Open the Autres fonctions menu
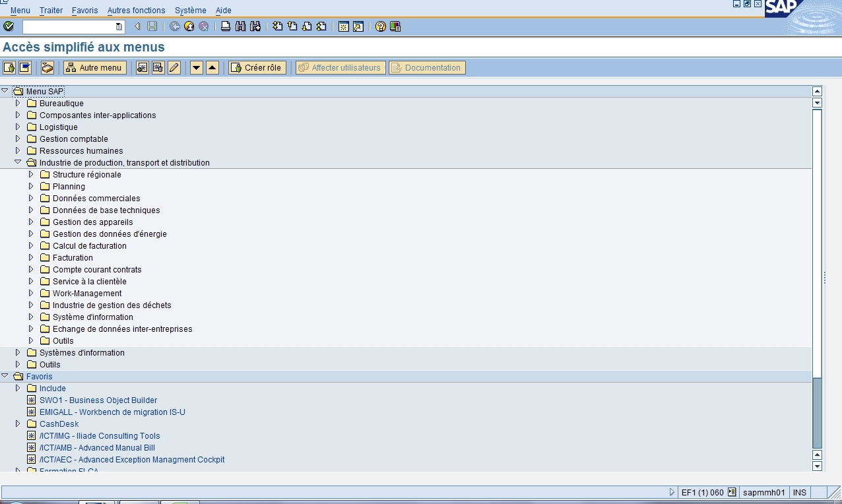 [136, 11]
